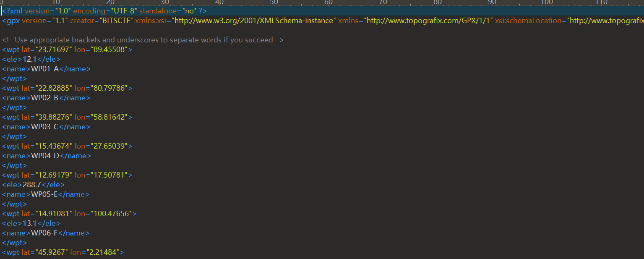This screenshot has width=644, height=259.
Task: Click the waypoint name WP02-B
Action: 45,98
